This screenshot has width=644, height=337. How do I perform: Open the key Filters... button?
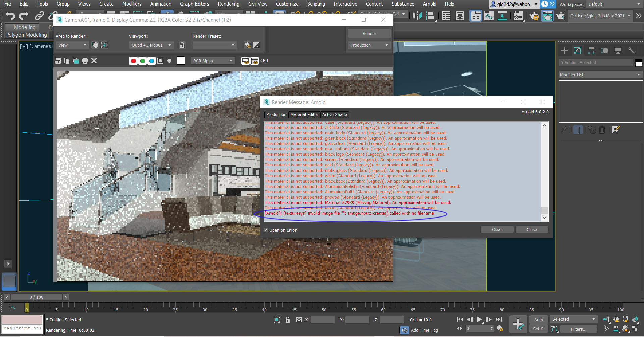tap(579, 329)
